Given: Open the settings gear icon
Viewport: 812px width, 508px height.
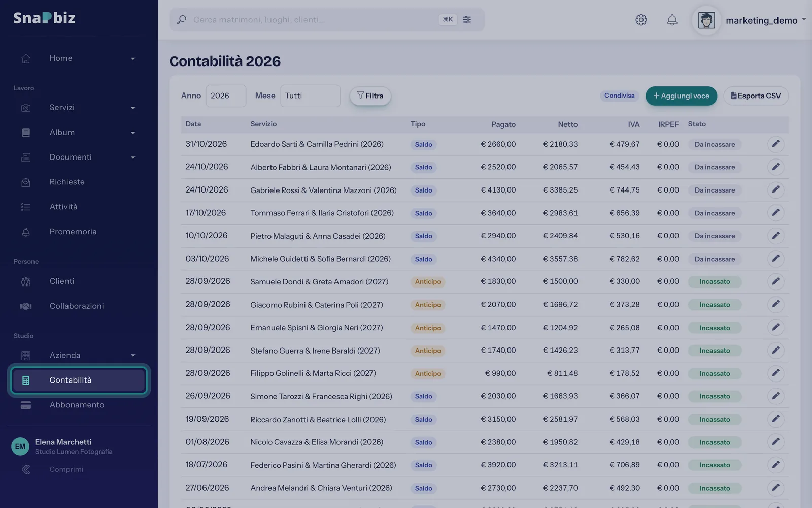Looking at the screenshot, I should pos(641,20).
